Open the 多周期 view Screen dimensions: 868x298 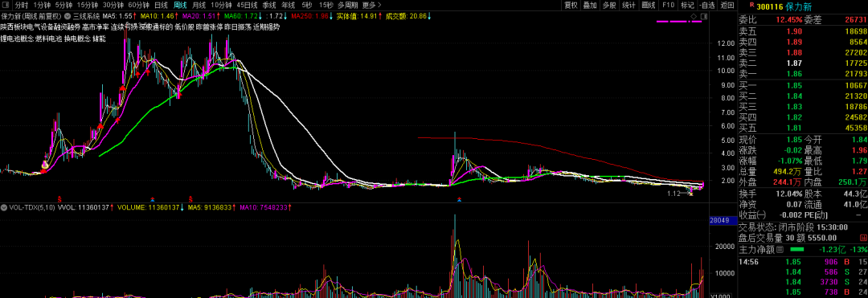(347, 5)
